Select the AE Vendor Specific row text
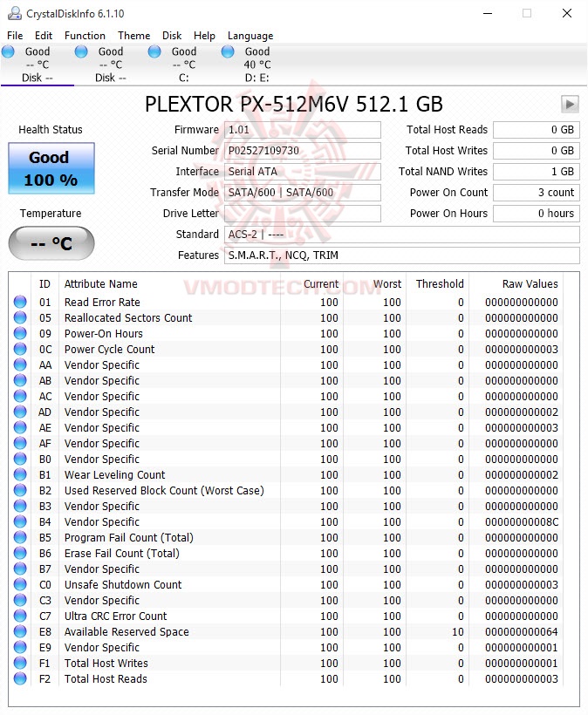The image size is (588, 715). [102, 428]
